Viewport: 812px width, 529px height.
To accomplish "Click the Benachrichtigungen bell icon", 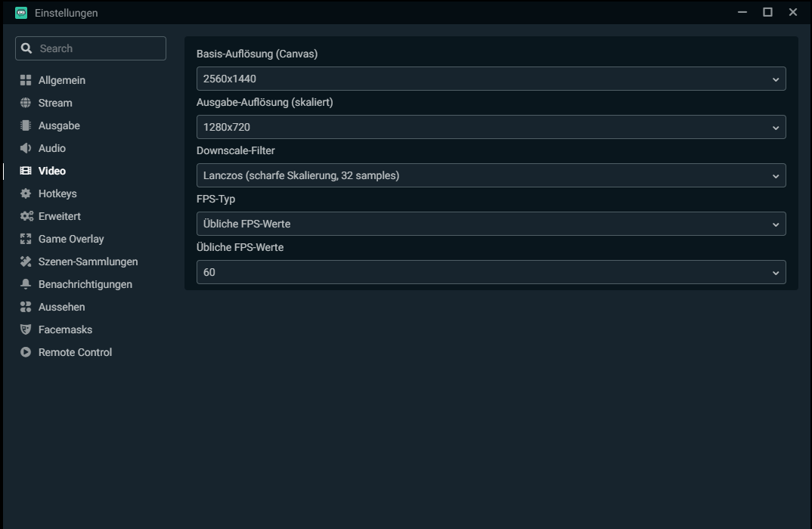I will 26,284.
